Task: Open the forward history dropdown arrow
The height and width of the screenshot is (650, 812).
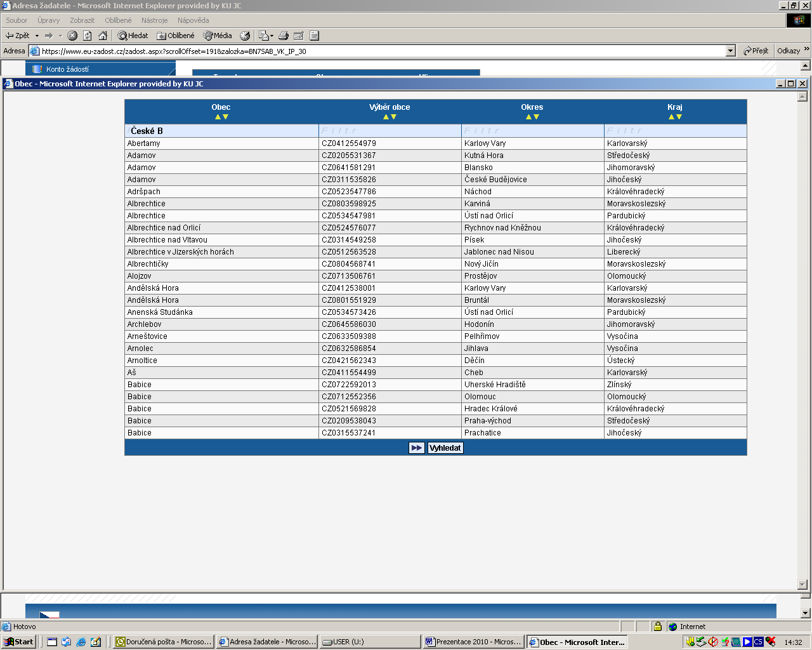Action: coord(60,36)
